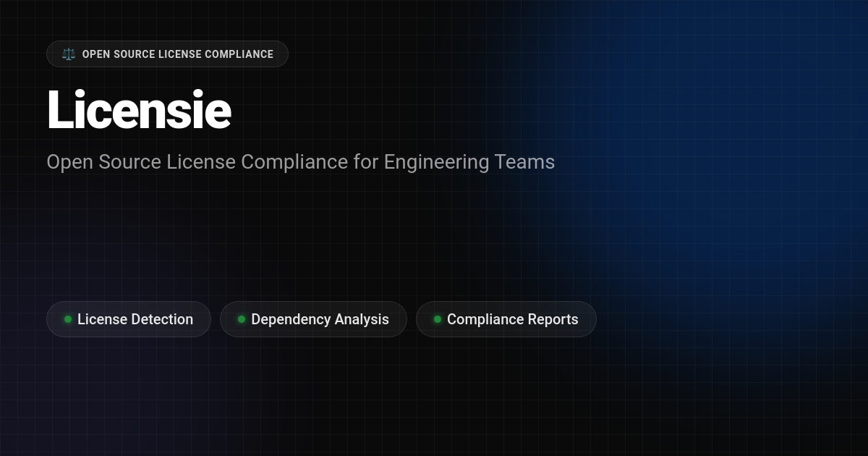Viewport: 868px width, 456px height.
Task: Select the Compliance Reports pill
Action: tap(506, 319)
